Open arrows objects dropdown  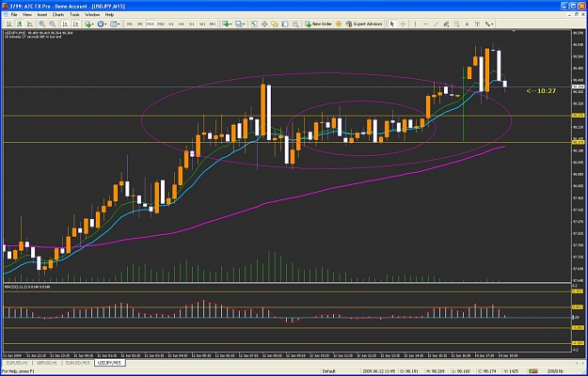tap(489, 23)
